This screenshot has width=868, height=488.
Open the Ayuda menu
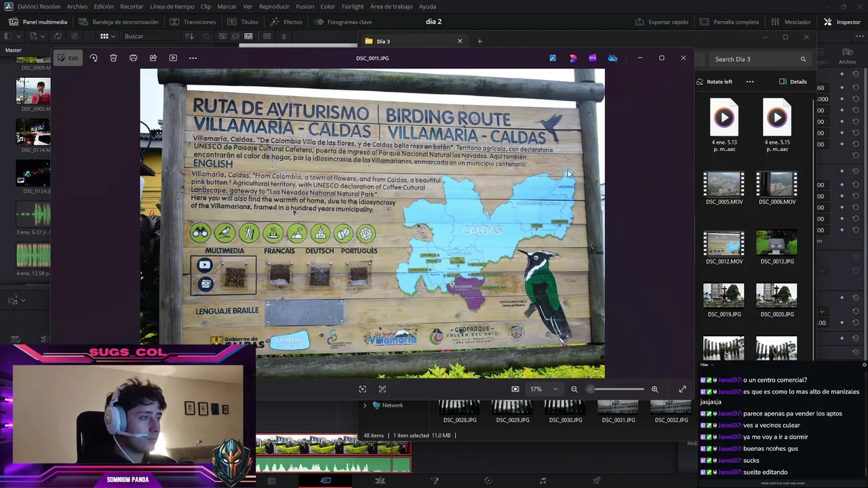pos(428,6)
